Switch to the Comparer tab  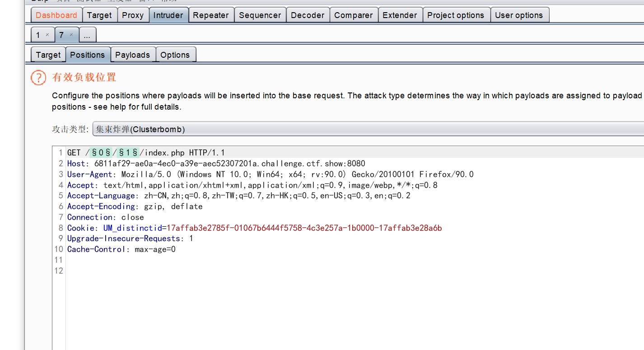point(354,15)
